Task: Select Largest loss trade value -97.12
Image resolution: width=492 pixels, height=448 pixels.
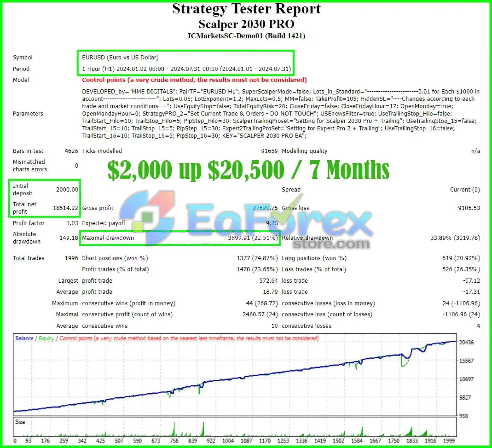Action: point(471,281)
